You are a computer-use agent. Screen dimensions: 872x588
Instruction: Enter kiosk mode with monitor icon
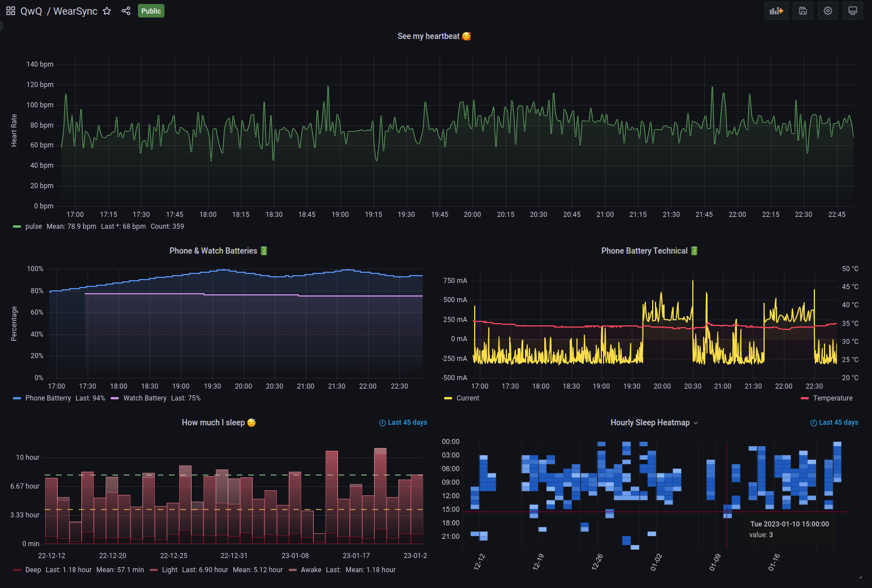point(852,10)
